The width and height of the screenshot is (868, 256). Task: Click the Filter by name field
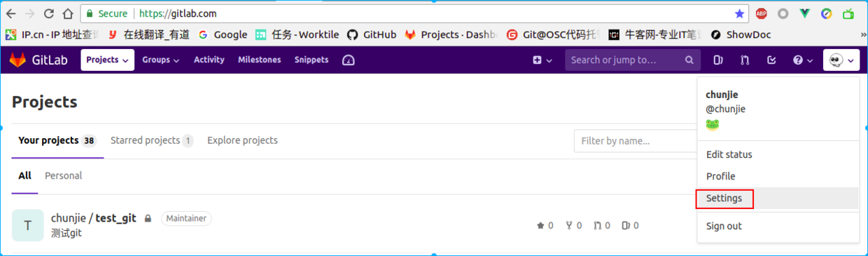(636, 141)
